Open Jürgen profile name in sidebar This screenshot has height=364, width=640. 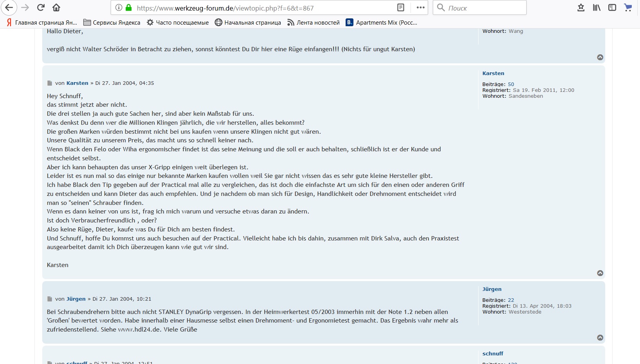pos(492,289)
